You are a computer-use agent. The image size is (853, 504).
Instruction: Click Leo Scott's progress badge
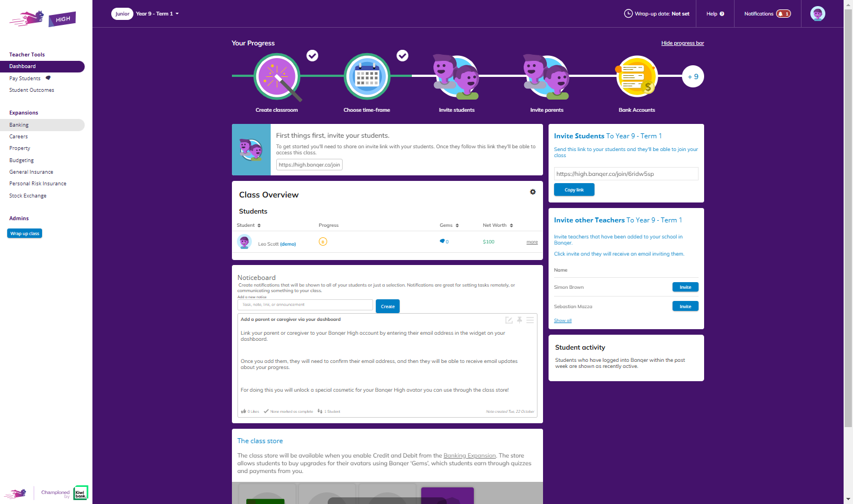[323, 242]
